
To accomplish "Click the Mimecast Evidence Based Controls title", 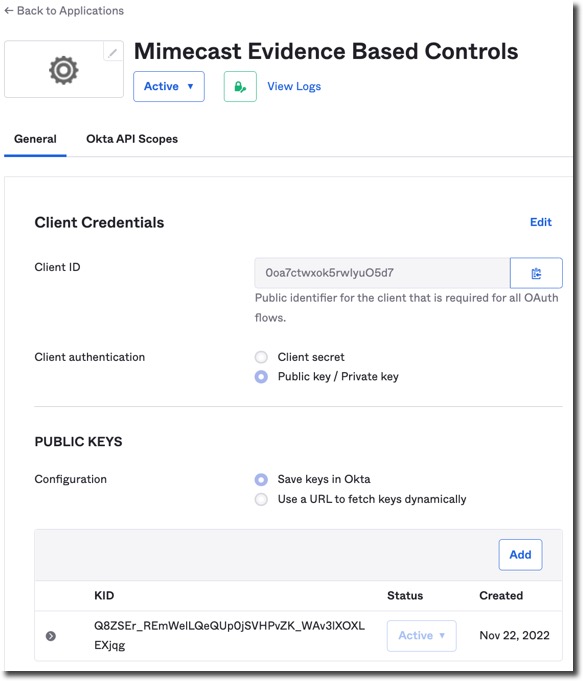I will pyautogui.click(x=326, y=51).
